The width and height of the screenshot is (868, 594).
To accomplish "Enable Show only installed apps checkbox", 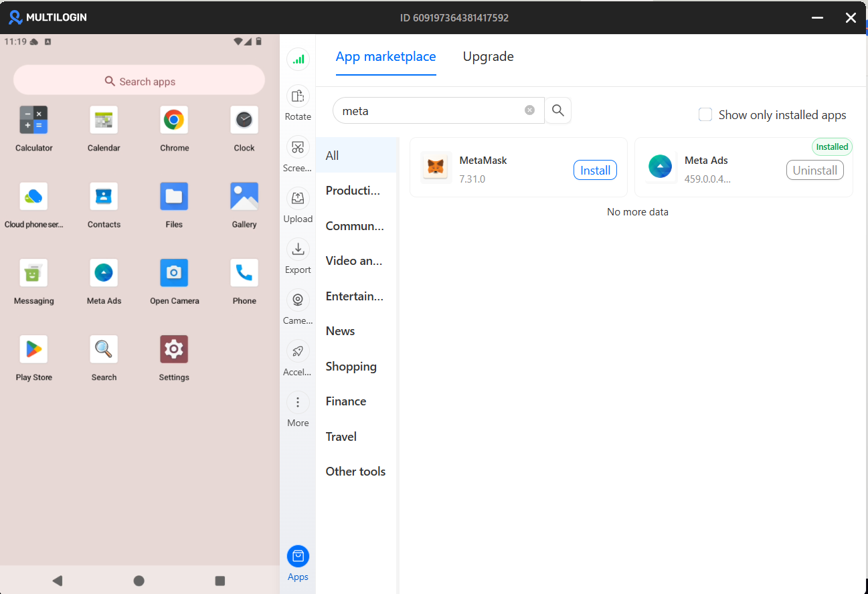I will [705, 114].
